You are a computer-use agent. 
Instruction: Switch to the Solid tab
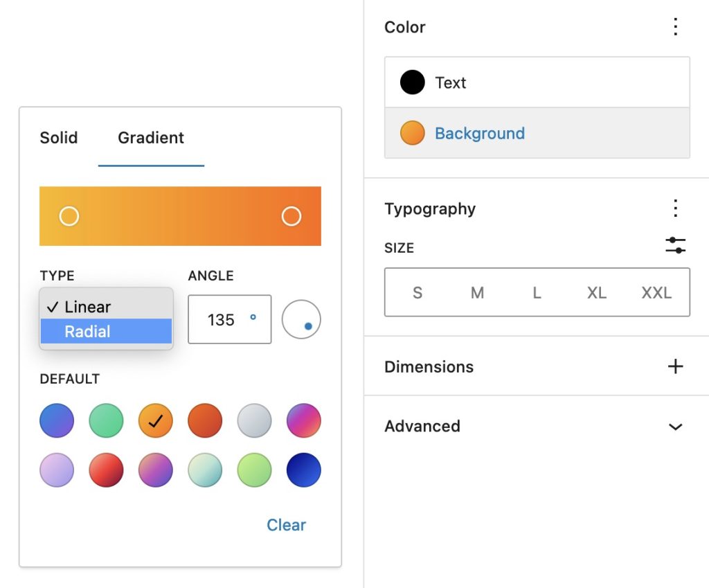tap(59, 138)
